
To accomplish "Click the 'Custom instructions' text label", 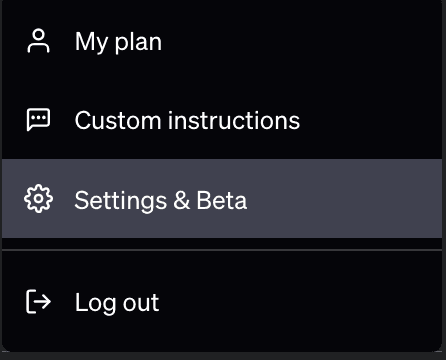I will click(187, 120).
